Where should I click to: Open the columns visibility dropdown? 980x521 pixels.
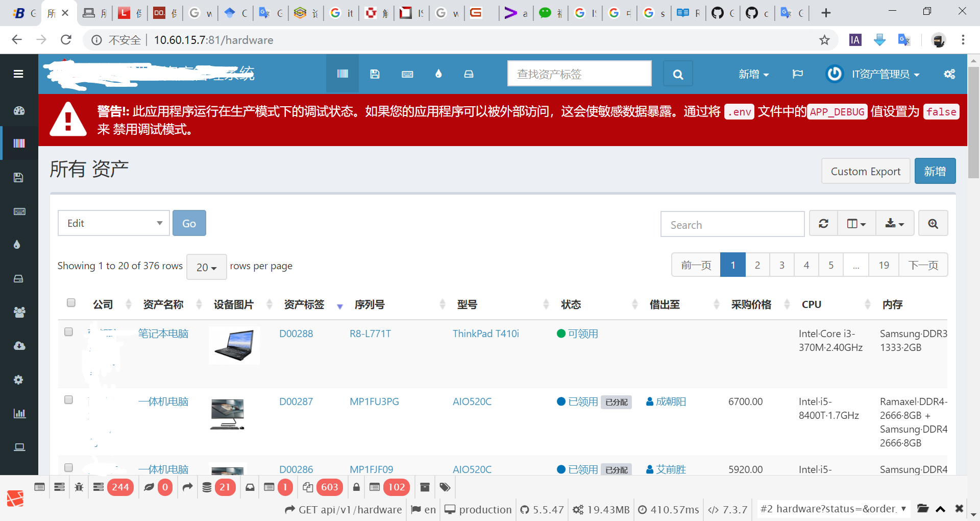click(856, 223)
